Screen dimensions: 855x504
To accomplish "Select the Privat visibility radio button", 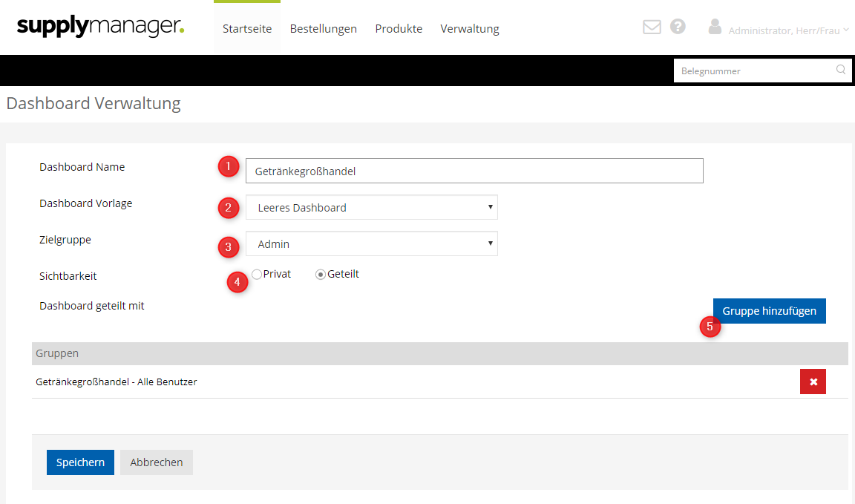I will [x=257, y=275].
